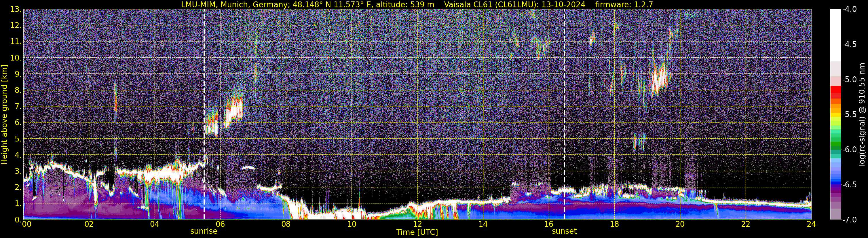Click the "firmware: 1.2.7" text in the title
Image resolution: width=868 pixels, height=238 pixels.
624,4
